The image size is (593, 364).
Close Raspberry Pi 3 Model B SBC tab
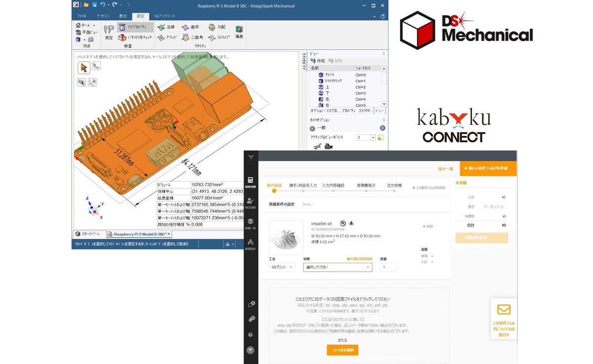click(169, 234)
